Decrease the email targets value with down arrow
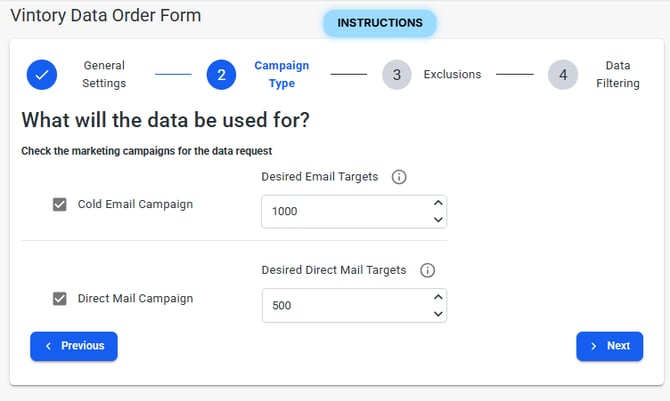670x401 pixels. [437, 220]
